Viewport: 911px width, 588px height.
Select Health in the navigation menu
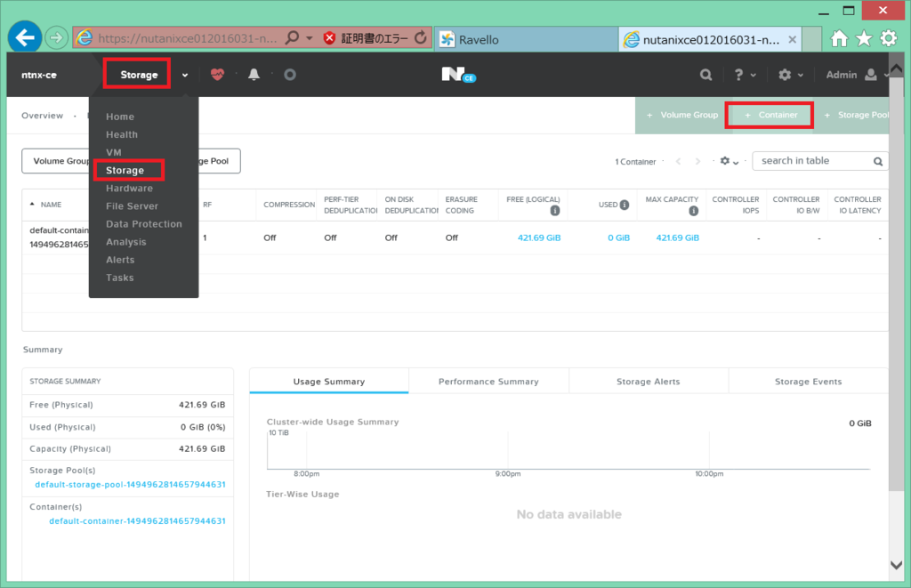tap(121, 135)
